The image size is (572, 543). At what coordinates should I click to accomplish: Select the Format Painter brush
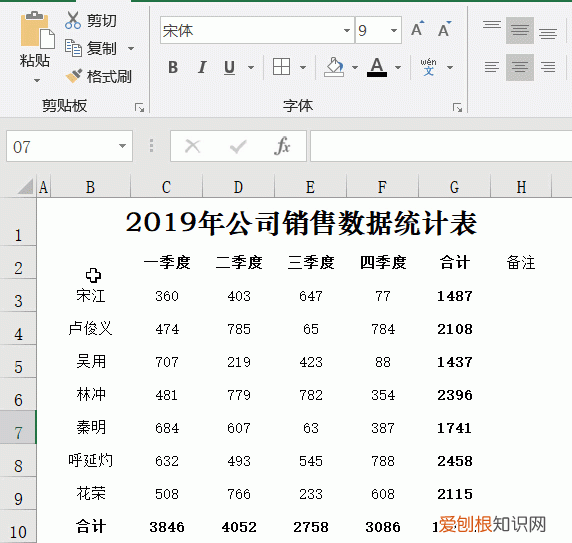click(x=74, y=76)
